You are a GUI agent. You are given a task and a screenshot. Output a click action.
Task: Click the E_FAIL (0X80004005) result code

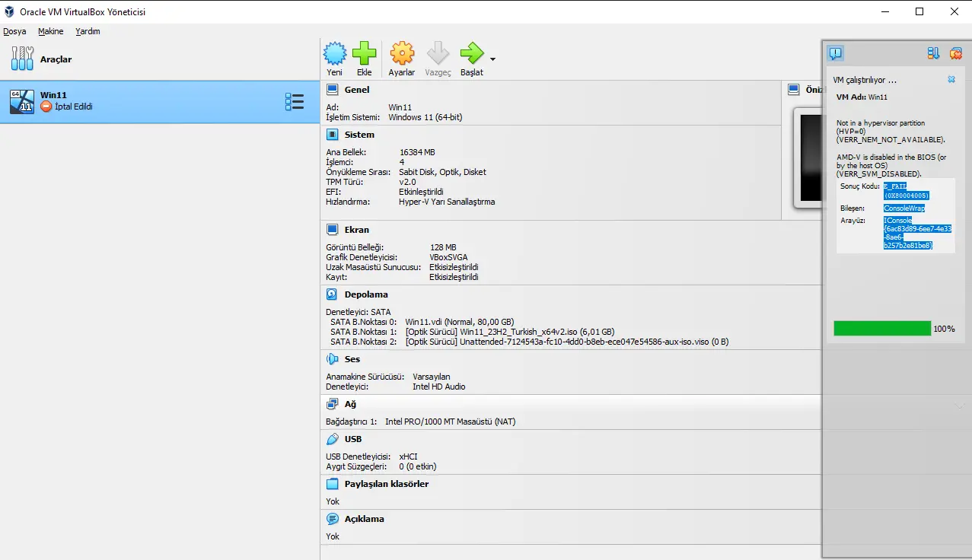[907, 191]
